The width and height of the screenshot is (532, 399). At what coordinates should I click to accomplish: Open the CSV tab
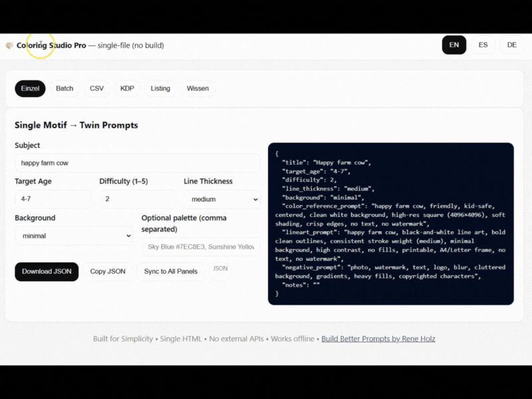(97, 88)
